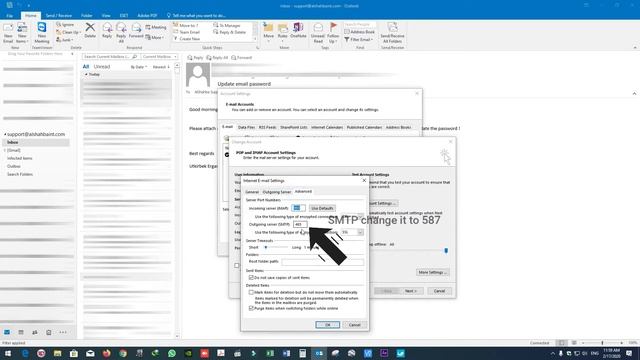The height and width of the screenshot is (360, 640).
Task: Click the Reply All ribbon icon
Action: tap(121, 33)
